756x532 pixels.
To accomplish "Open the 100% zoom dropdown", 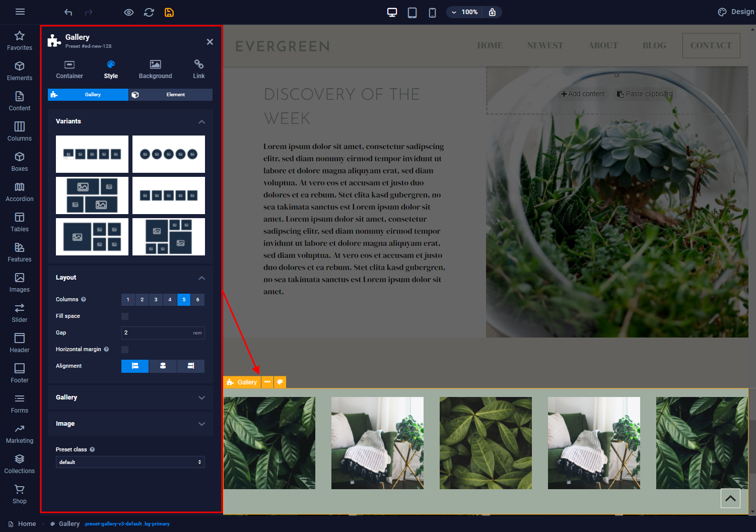I will [464, 12].
